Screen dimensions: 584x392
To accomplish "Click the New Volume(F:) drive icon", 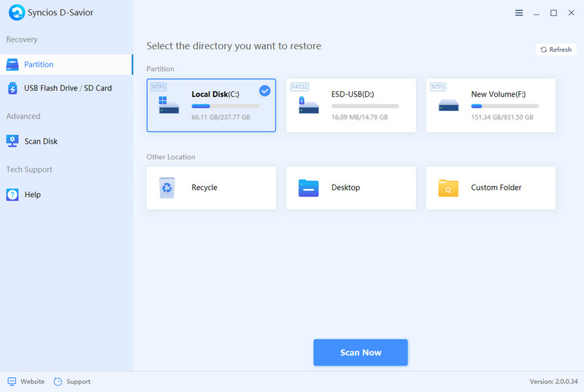I will (448, 105).
